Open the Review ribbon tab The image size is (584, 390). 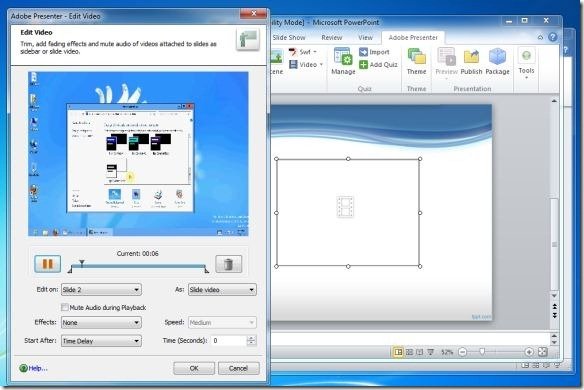pos(331,38)
